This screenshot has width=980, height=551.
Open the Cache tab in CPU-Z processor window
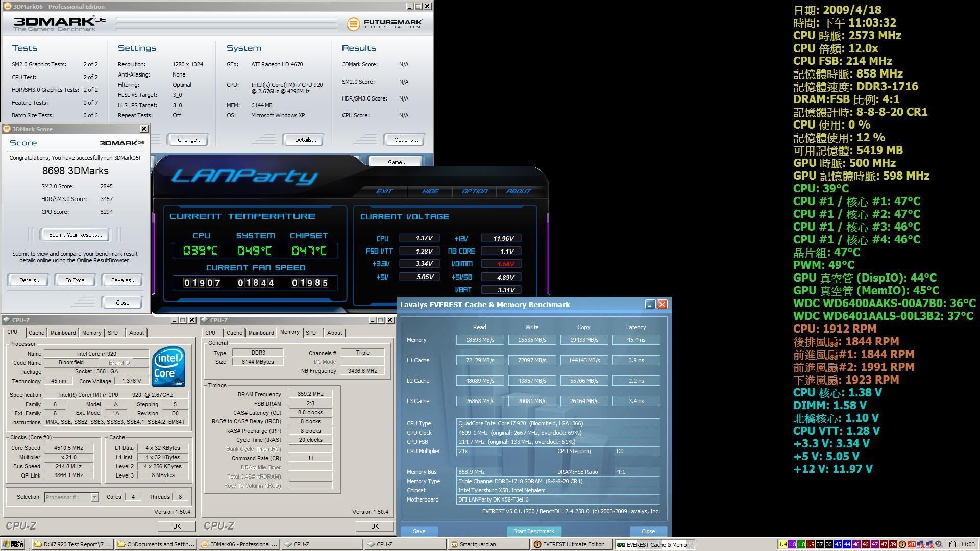point(36,333)
